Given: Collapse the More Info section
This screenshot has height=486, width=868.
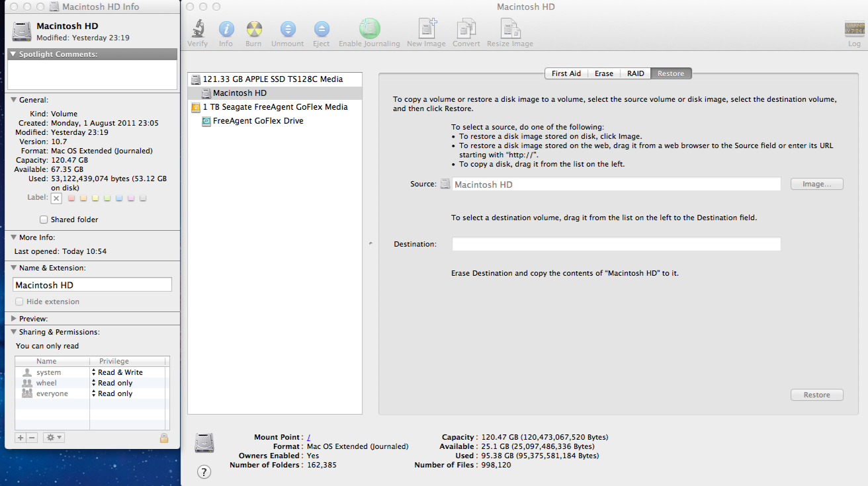Looking at the screenshot, I should pos(13,237).
